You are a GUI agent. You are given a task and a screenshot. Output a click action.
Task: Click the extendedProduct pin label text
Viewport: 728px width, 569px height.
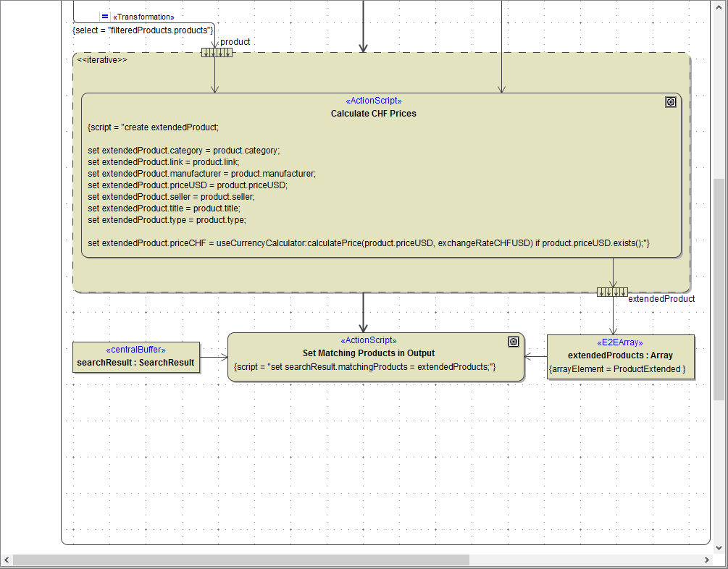tap(661, 299)
